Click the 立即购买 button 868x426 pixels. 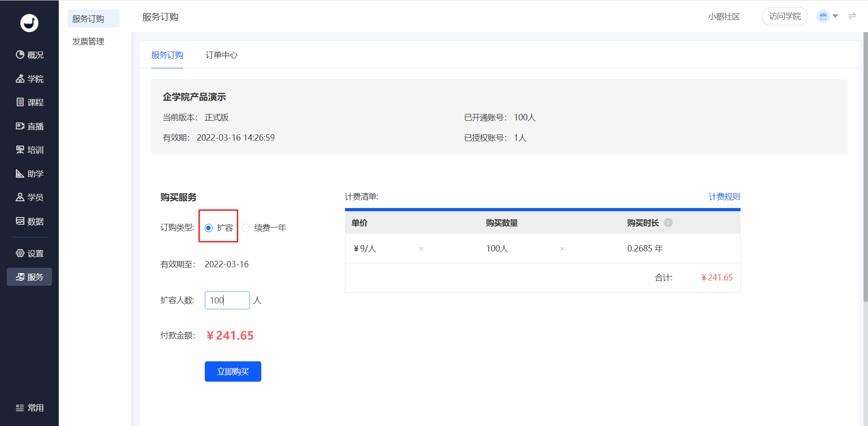pos(233,371)
